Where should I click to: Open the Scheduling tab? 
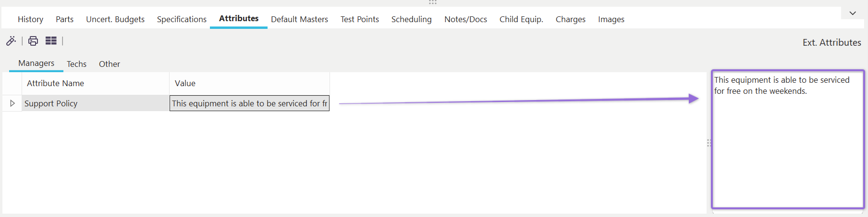point(411,19)
